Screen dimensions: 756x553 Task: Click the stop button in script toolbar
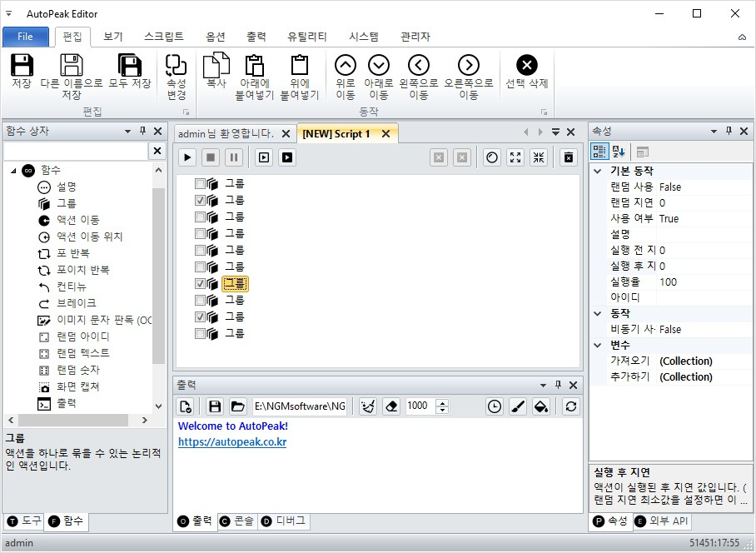pyautogui.click(x=211, y=157)
